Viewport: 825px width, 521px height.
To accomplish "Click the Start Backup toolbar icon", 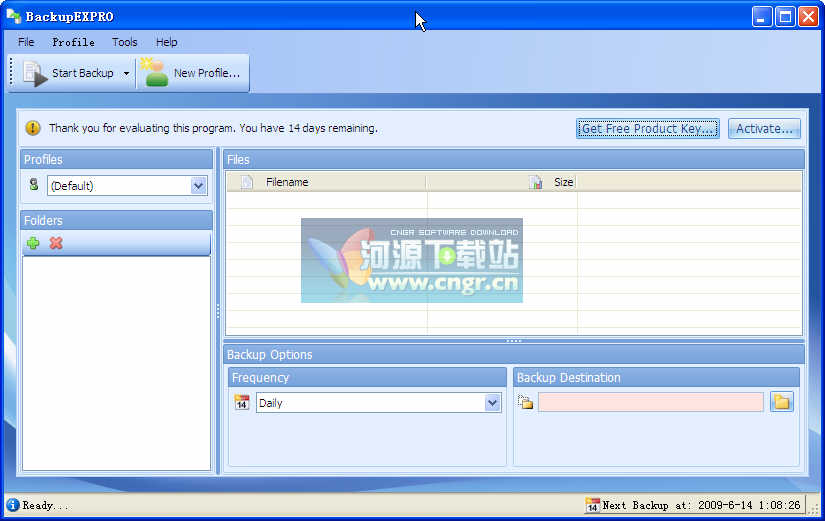I will [x=35, y=73].
